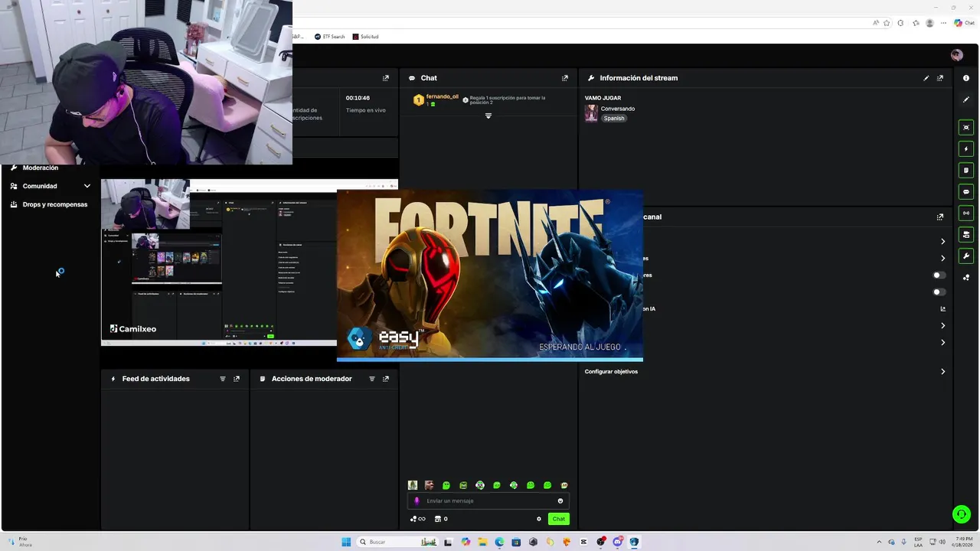Viewport: 980px width, 551px height.
Task: Pop out the session stats panel
Action: (x=386, y=78)
